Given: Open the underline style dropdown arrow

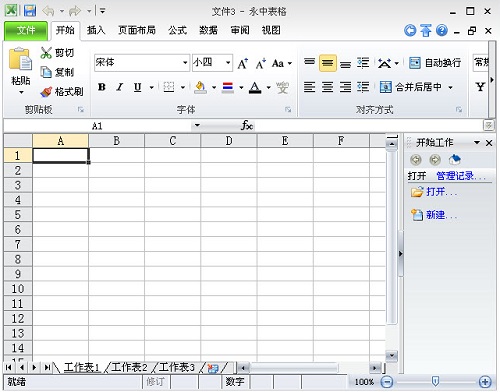Looking at the screenshot, I should (x=152, y=88).
